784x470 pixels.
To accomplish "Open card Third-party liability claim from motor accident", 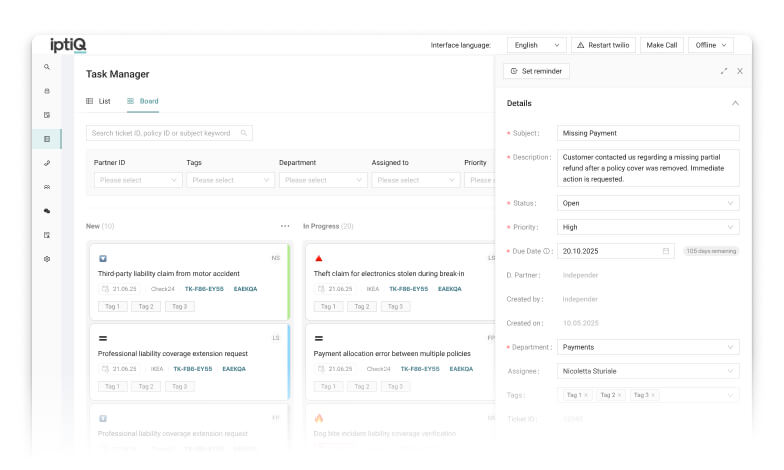I will [190, 282].
